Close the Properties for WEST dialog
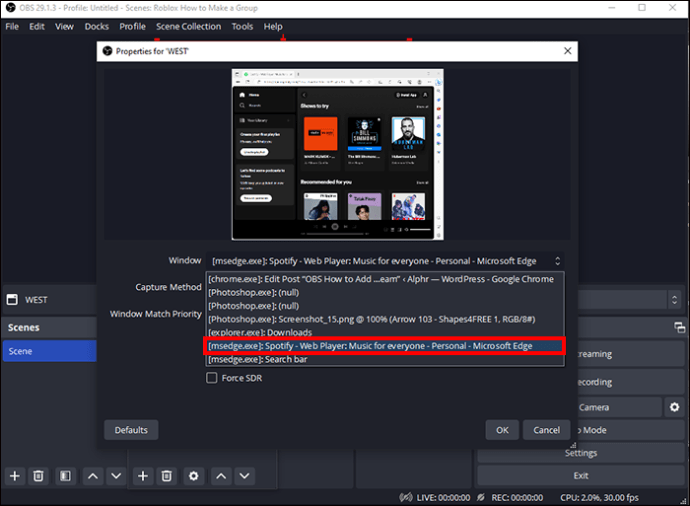The height and width of the screenshot is (506, 690). tap(568, 51)
